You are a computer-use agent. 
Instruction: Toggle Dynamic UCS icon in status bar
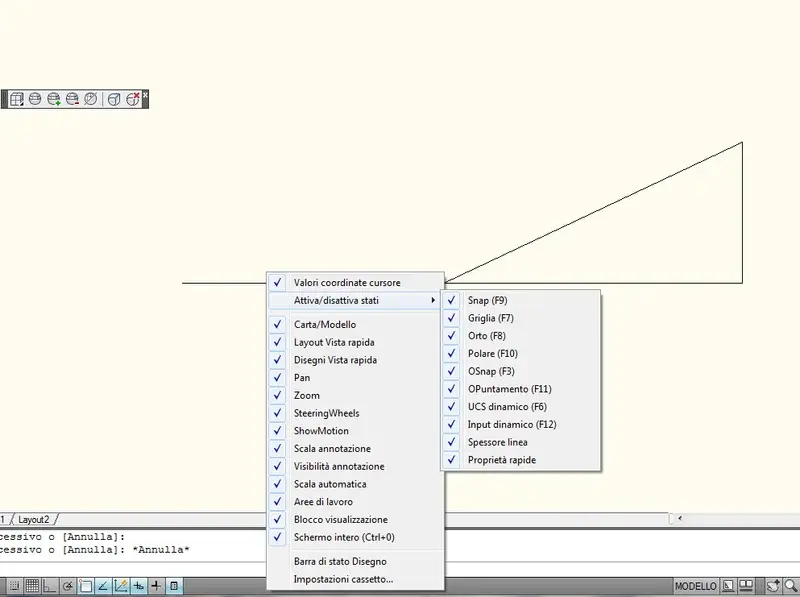[x=120, y=586]
